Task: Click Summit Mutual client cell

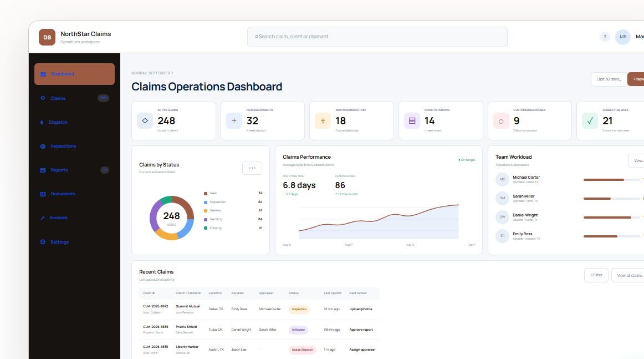Action: coord(188,306)
